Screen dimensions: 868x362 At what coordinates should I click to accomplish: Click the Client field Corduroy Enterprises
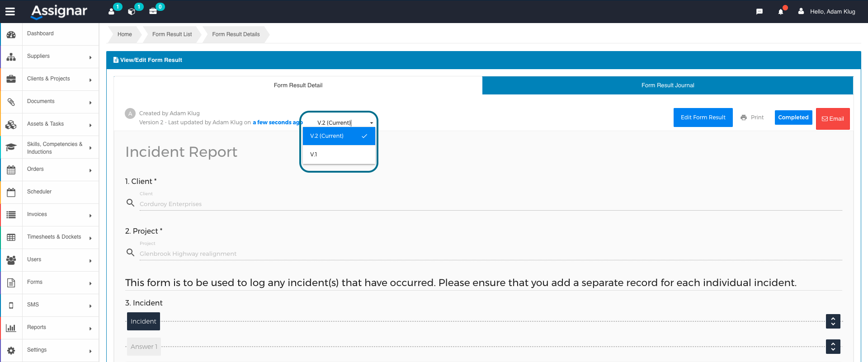[x=491, y=204]
